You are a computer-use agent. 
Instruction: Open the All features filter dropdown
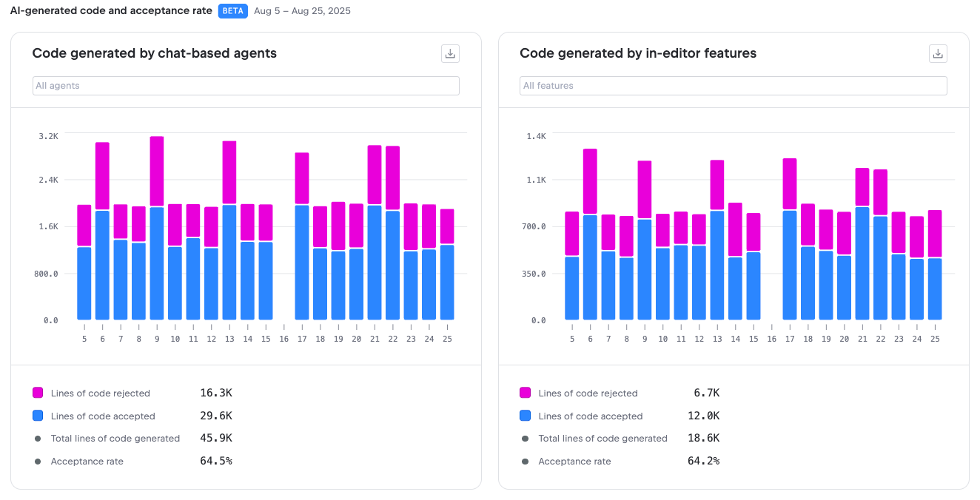pyautogui.click(x=733, y=86)
